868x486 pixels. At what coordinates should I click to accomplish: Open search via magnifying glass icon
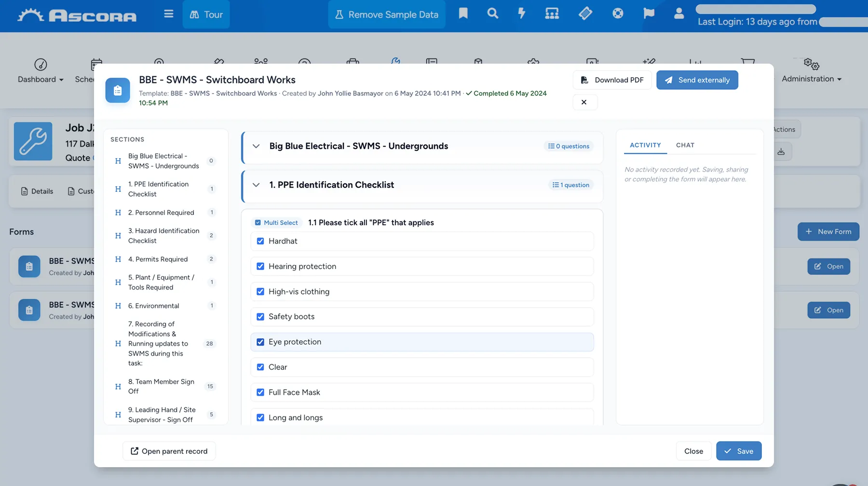(x=492, y=13)
